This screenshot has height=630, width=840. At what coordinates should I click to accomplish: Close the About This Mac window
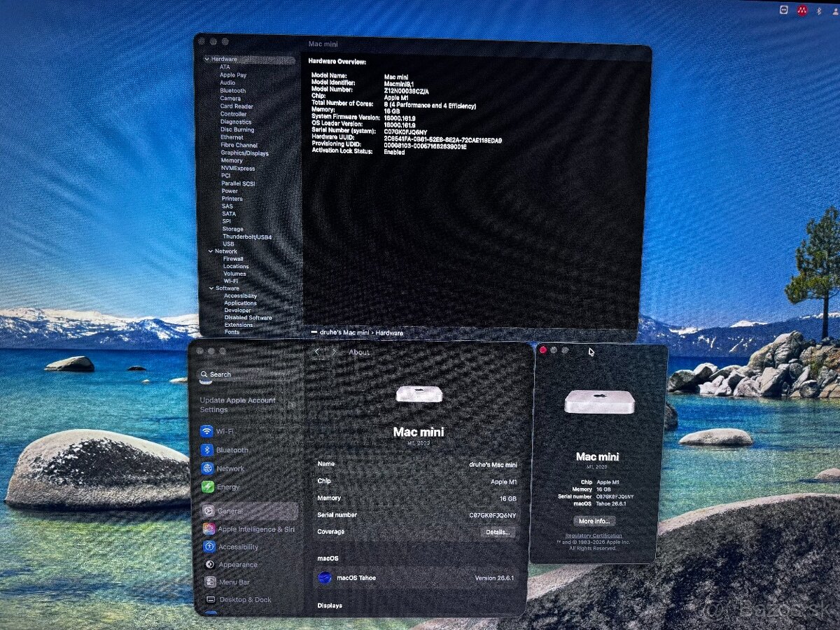[x=542, y=350]
